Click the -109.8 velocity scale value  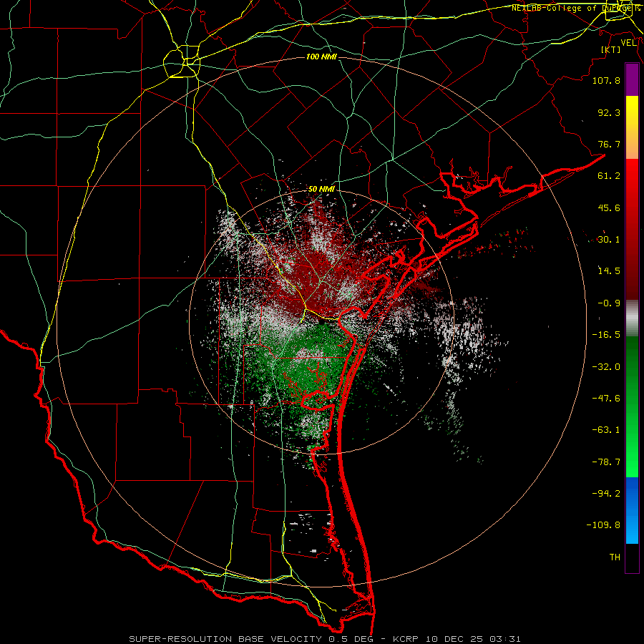click(603, 525)
